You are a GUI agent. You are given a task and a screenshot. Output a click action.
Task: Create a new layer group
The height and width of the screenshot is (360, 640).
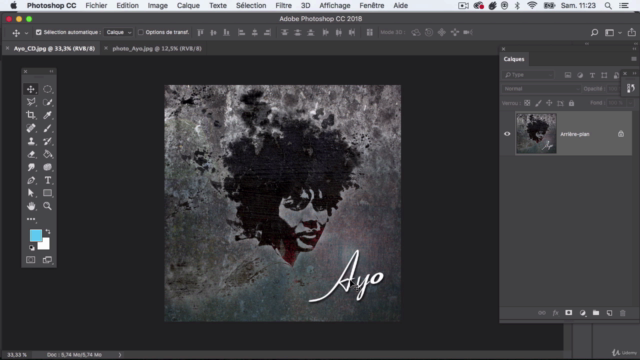(x=596, y=313)
